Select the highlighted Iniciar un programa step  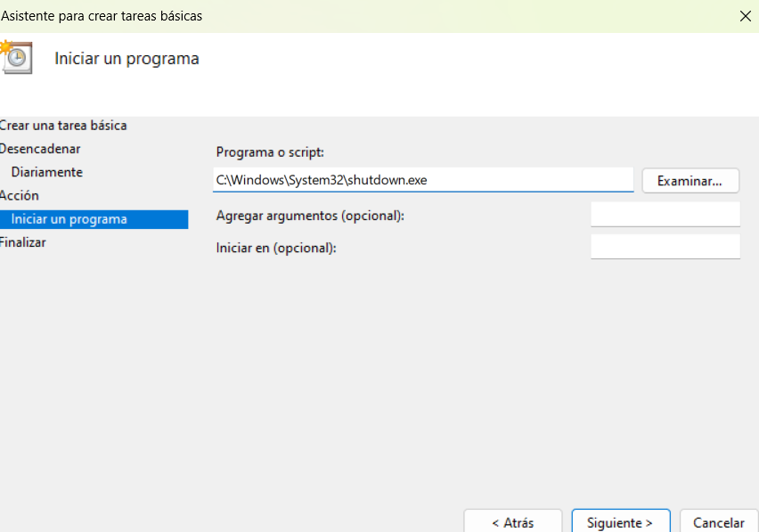[69, 218]
